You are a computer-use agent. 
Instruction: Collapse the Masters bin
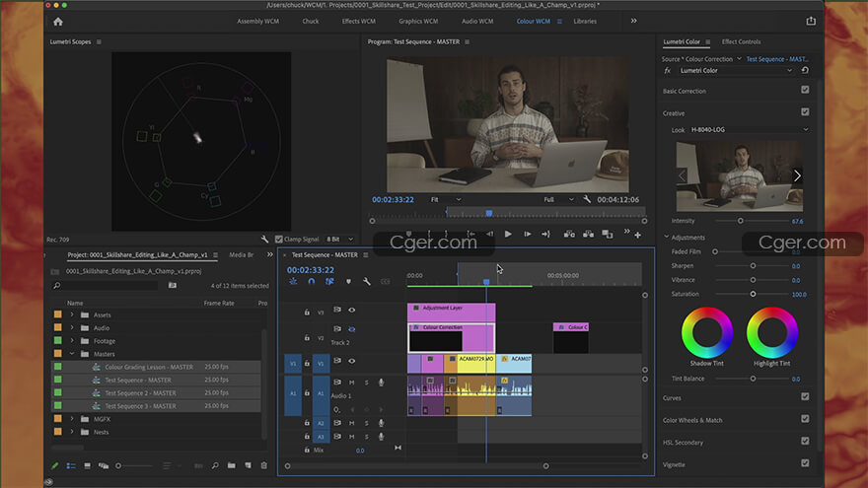(x=72, y=354)
